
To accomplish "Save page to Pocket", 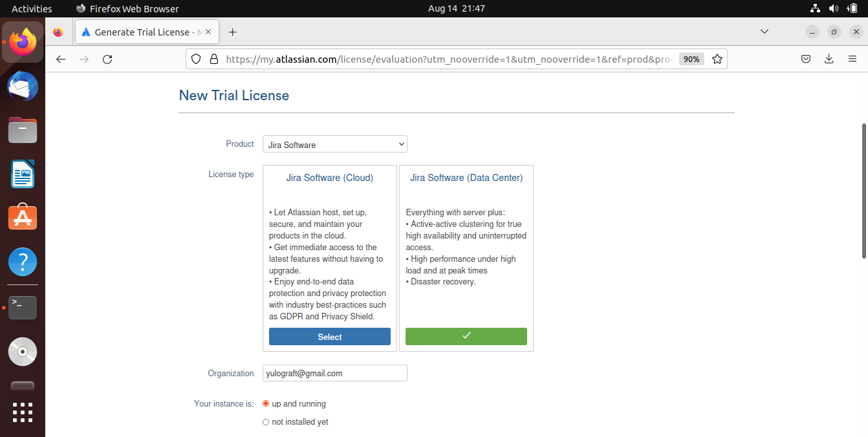I will tap(806, 59).
